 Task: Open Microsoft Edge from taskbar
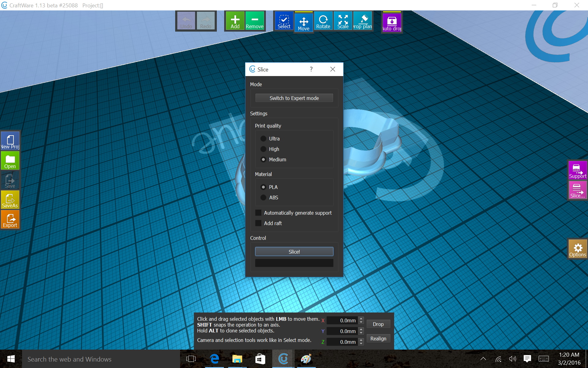(x=214, y=359)
